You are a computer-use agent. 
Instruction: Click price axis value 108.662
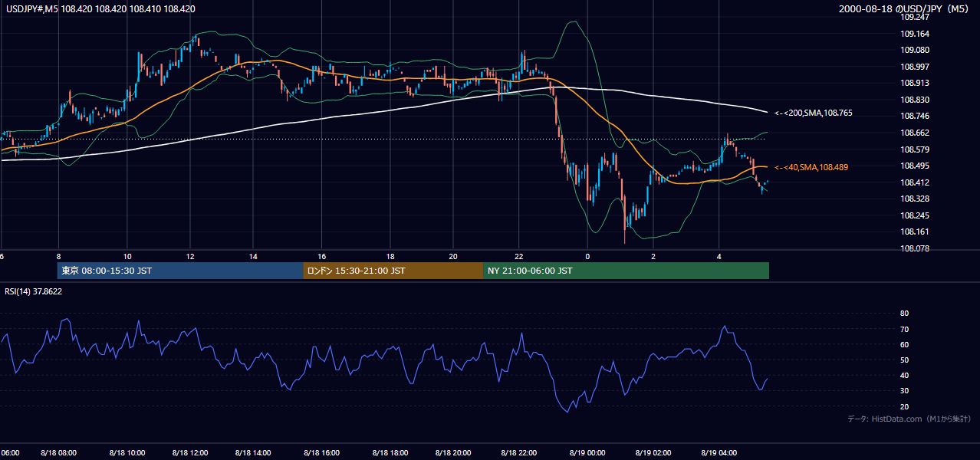point(916,133)
